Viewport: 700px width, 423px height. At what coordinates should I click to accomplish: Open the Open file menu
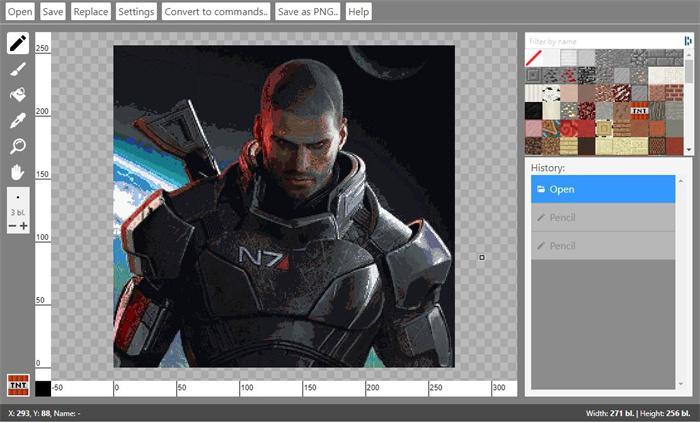(x=20, y=12)
